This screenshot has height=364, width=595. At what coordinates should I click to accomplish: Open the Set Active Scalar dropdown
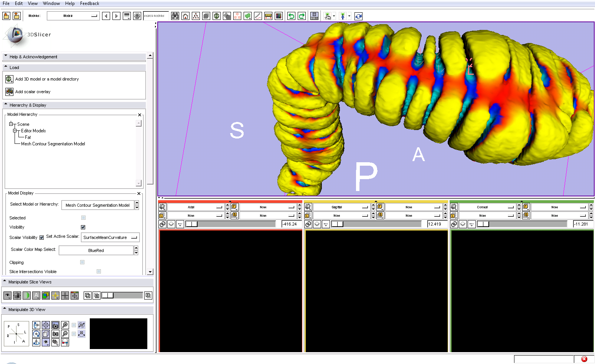(110, 237)
